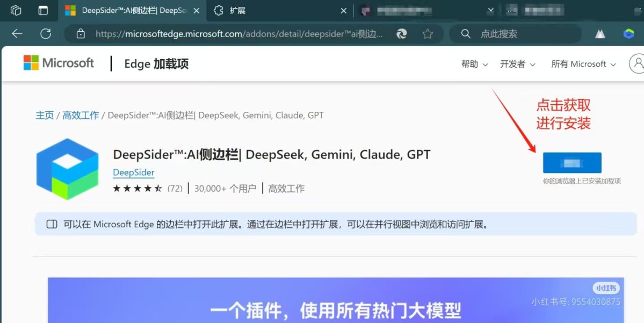Click the Edge 加载项 header link
The height and width of the screenshot is (323, 644).
(x=156, y=64)
